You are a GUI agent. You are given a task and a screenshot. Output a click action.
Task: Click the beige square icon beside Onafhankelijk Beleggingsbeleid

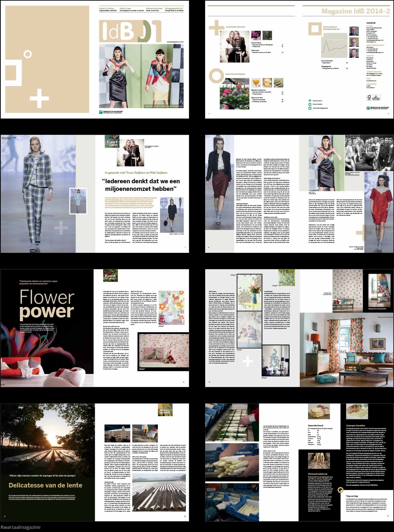(x=315, y=29)
